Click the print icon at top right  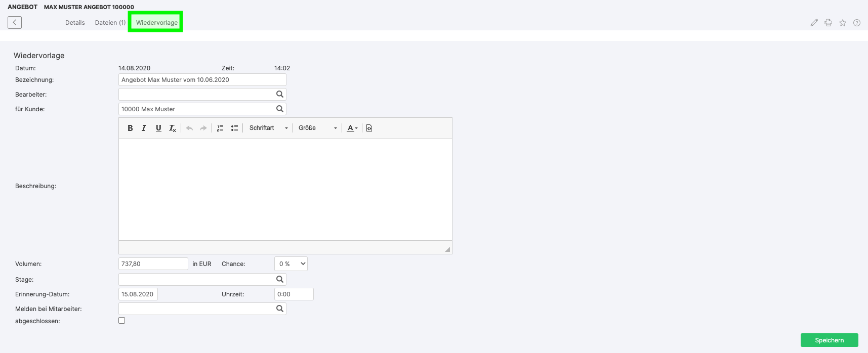(828, 23)
